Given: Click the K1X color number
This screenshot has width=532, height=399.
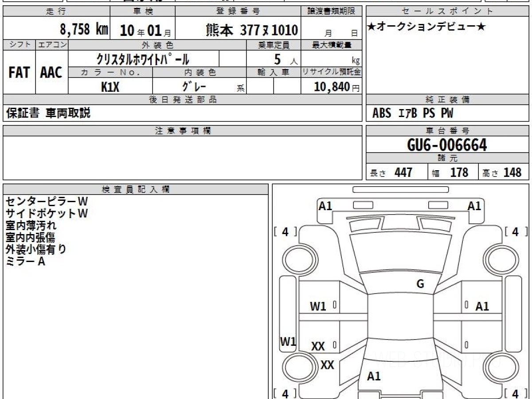Looking at the screenshot, I should pos(110,87).
